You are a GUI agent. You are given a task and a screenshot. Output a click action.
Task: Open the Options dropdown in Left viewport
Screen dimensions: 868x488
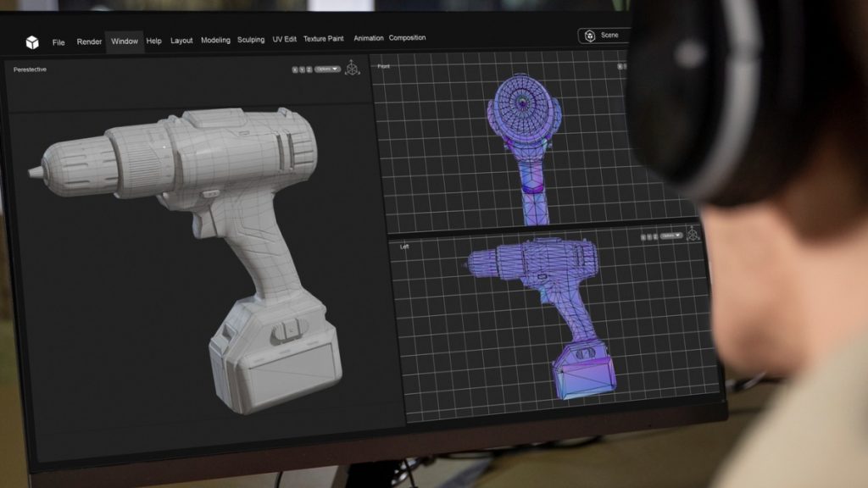click(671, 236)
